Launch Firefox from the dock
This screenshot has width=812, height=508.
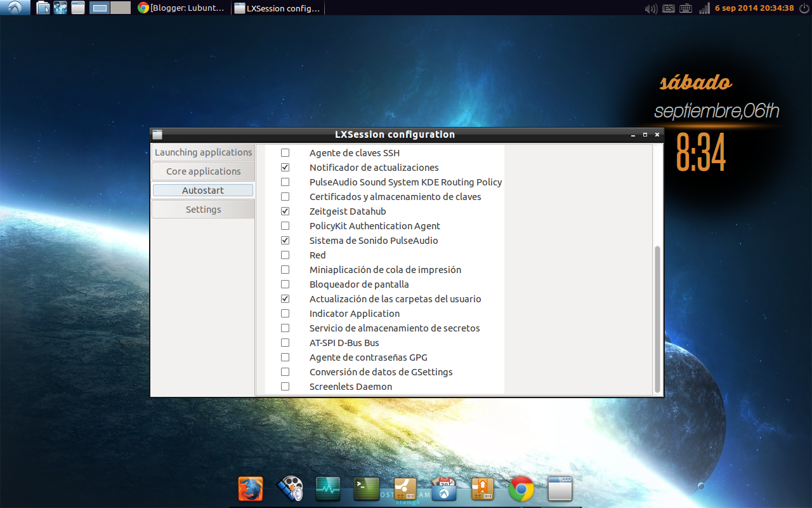(x=250, y=489)
